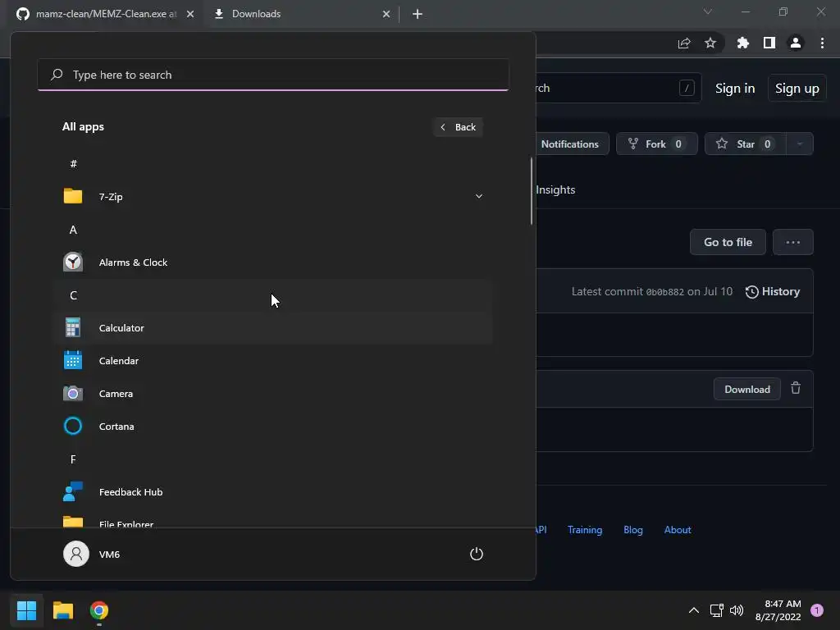Click the Windows Start button on taskbar
Viewport: 840px width, 630px height.
(x=26, y=610)
